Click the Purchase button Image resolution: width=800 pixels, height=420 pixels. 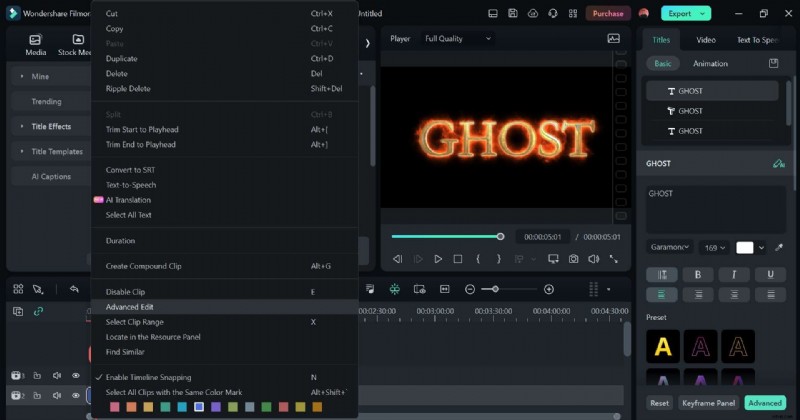tap(607, 14)
